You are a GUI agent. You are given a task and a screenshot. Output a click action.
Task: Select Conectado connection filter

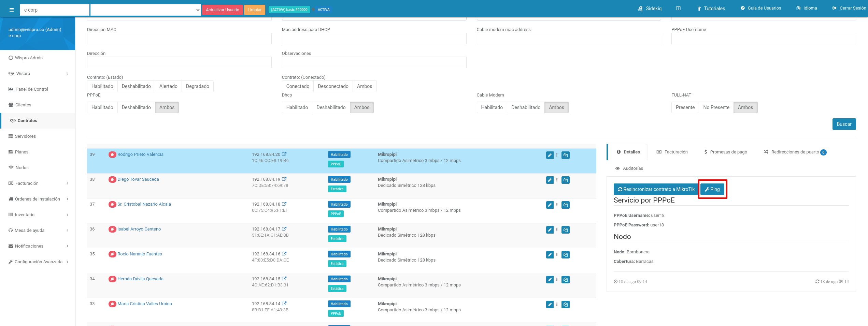coord(298,86)
